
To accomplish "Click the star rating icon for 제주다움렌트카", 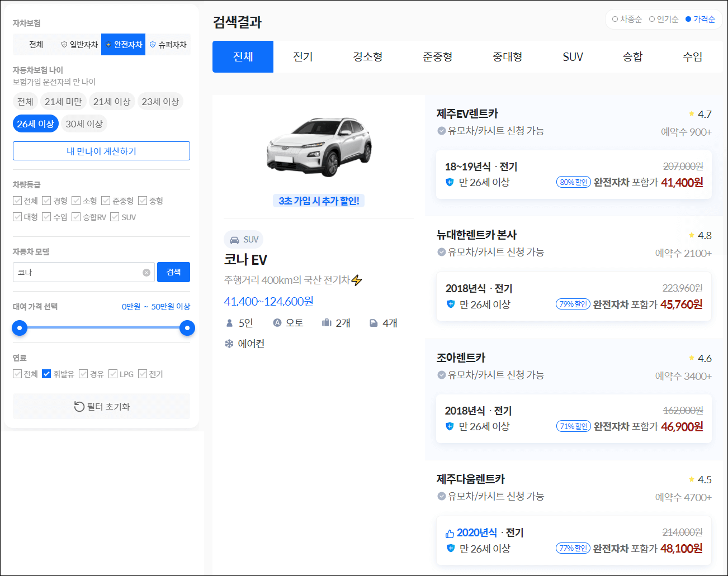I will [692, 479].
